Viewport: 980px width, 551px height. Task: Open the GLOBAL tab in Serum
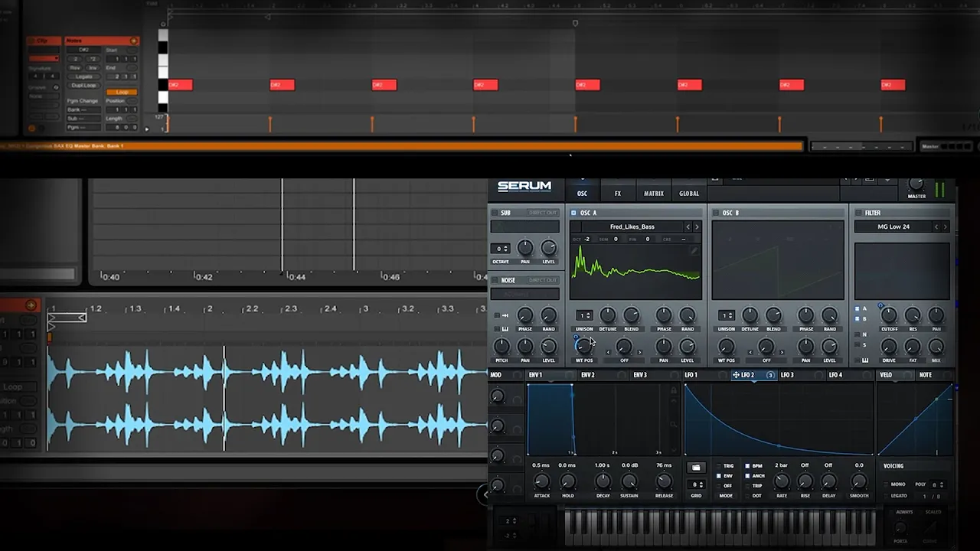point(689,194)
